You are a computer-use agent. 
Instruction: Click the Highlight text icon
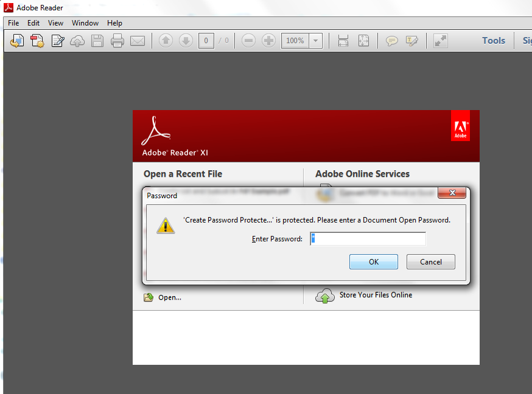click(x=412, y=41)
